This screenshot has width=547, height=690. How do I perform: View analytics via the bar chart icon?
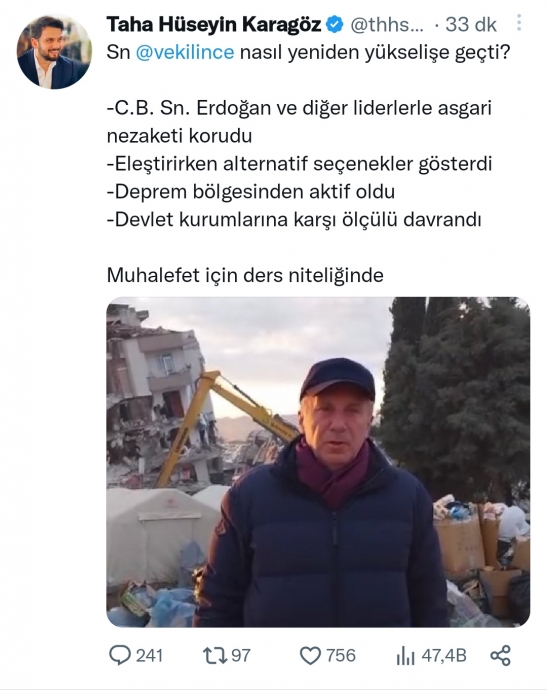pyautogui.click(x=405, y=657)
